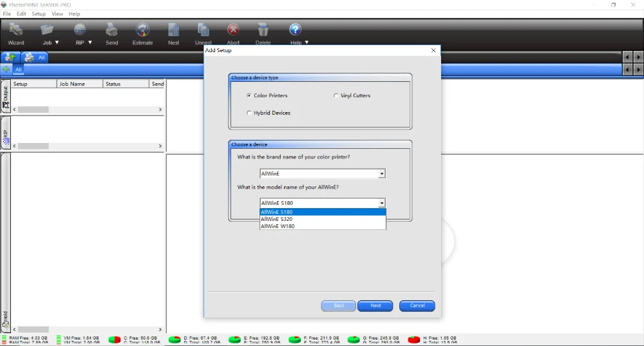Open the Estimate gauge icon

[142, 30]
